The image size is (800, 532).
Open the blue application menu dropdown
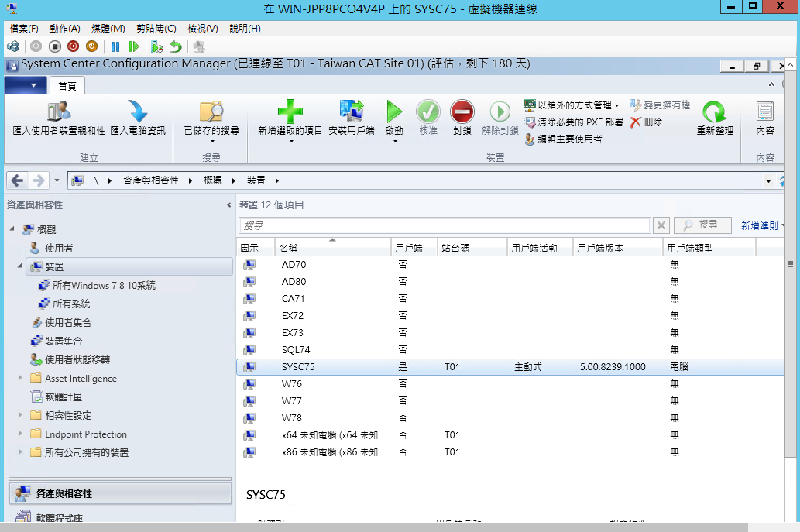click(26, 85)
